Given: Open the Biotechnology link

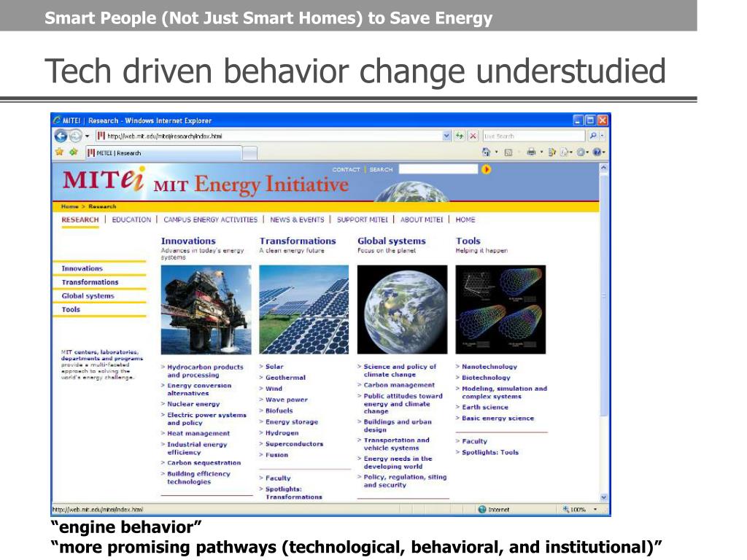Looking at the screenshot, I should [486, 378].
